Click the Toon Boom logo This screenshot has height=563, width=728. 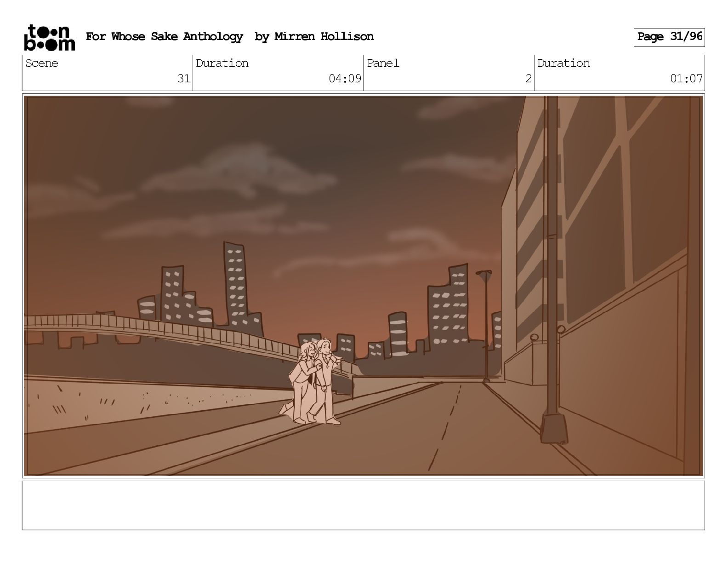tap(49, 37)
